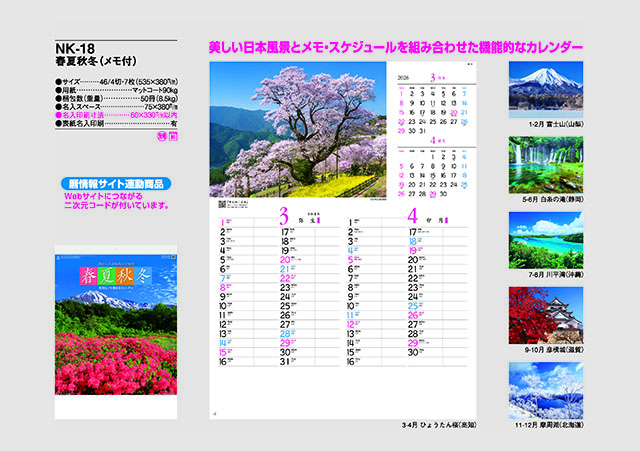Click the 暦情報サイト連動商品 blue badge
This screenshot has height=451, width=640.
click(116, 184)
